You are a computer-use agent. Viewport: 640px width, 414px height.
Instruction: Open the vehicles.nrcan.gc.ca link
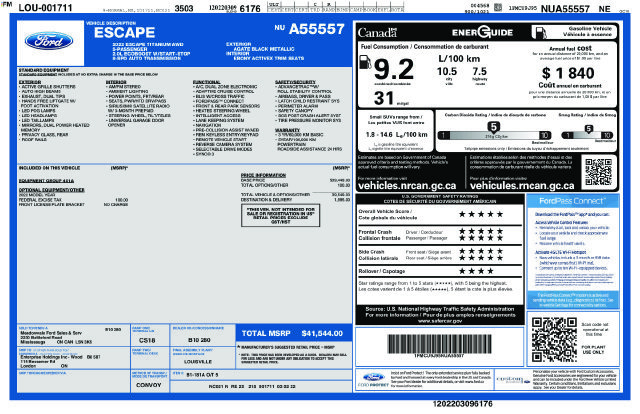point(407,186)
